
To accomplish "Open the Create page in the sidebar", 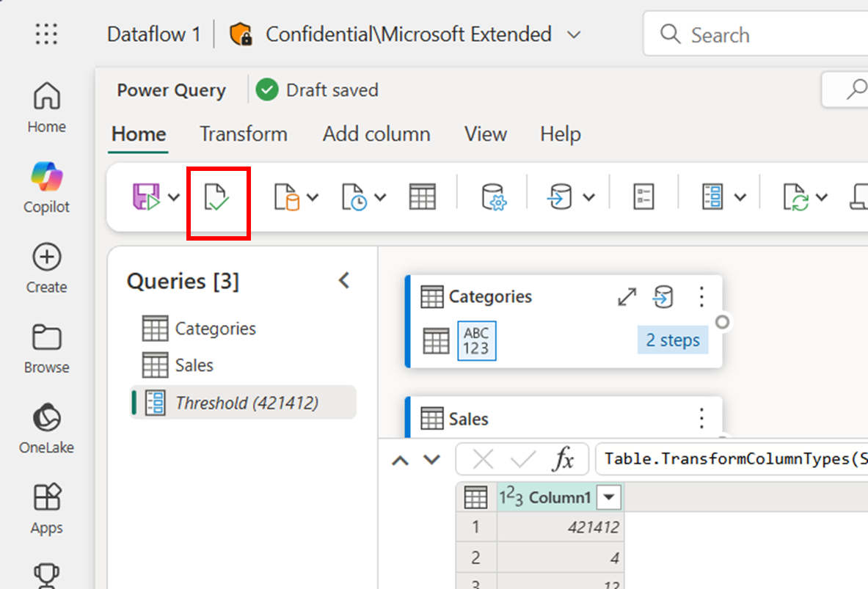I will pyautogui.click(x=46, y=268).
